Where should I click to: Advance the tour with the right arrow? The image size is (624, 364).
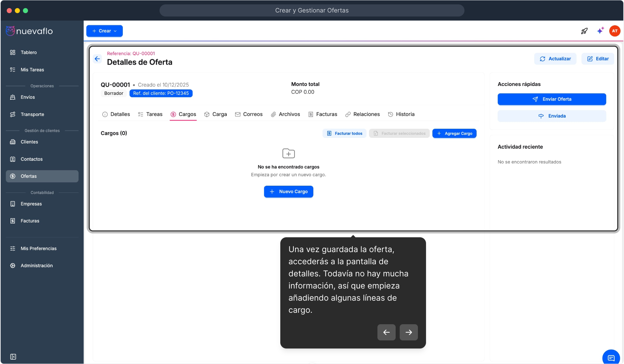[x=408, y=332]
